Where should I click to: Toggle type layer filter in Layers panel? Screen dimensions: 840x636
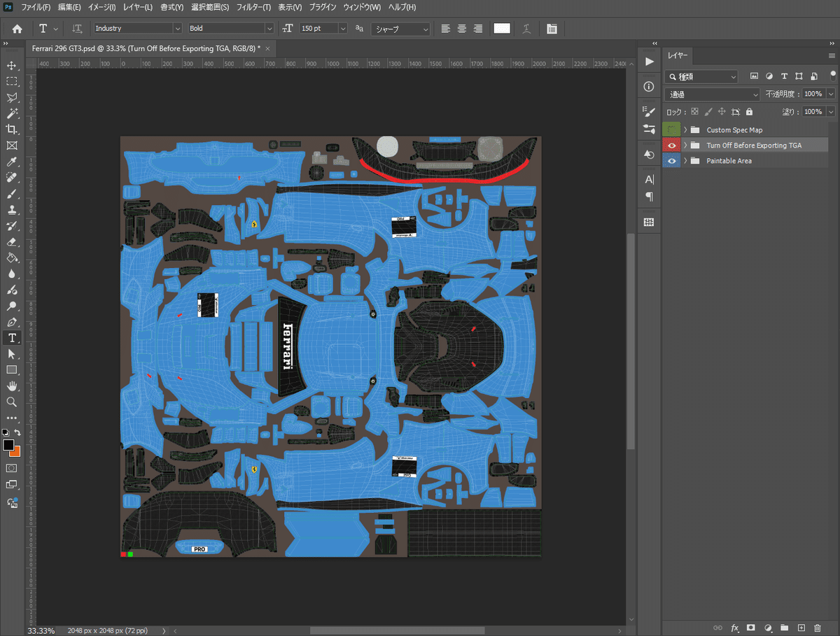784,76
